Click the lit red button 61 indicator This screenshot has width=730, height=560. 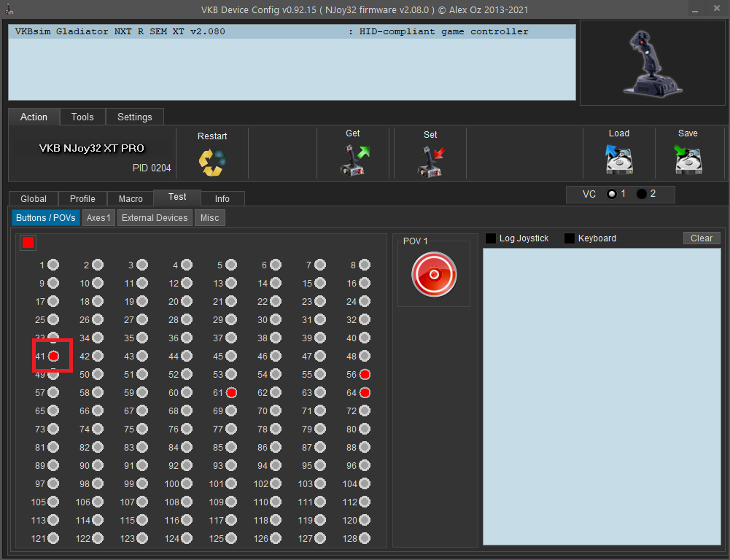click(231, 393)
